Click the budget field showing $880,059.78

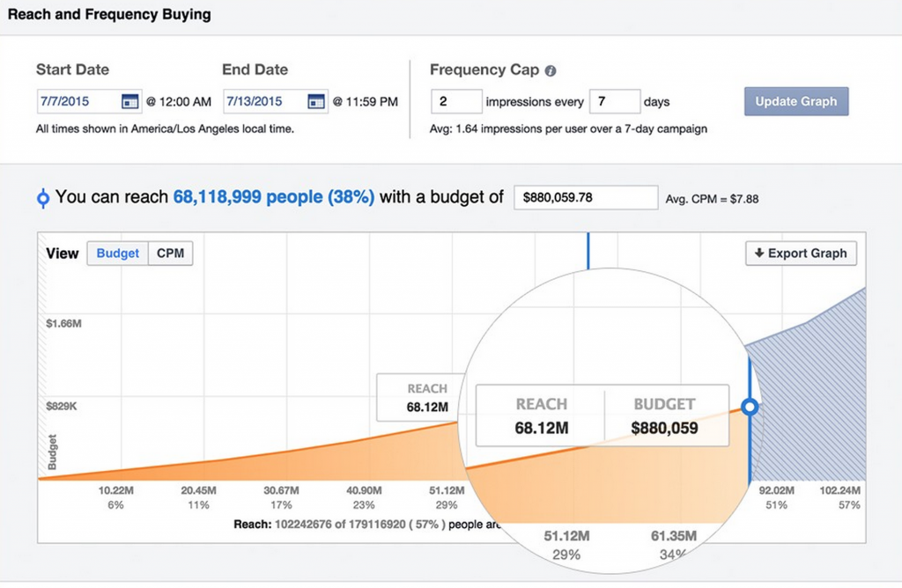pyautogui.click(x=586, y=197)
